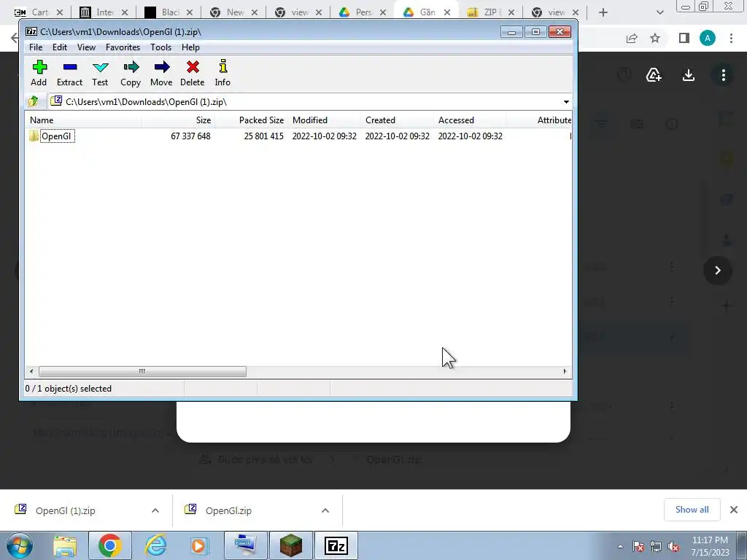Sort by Created column header

(397, 120)
